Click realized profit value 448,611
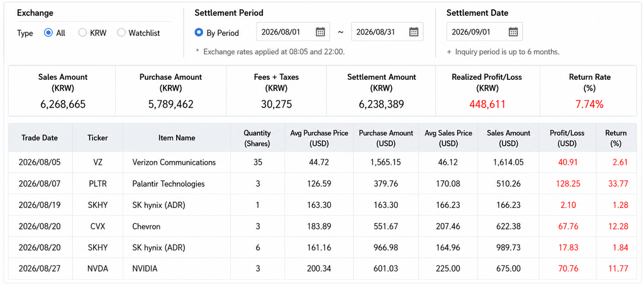This screenshot has width=644, height=286. click(487, 104)
